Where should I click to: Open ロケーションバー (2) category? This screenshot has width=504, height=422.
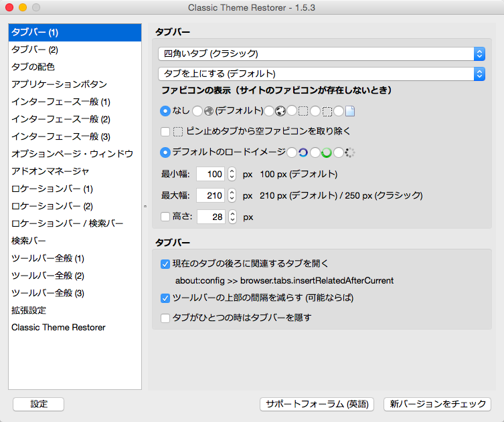point(75,206)
